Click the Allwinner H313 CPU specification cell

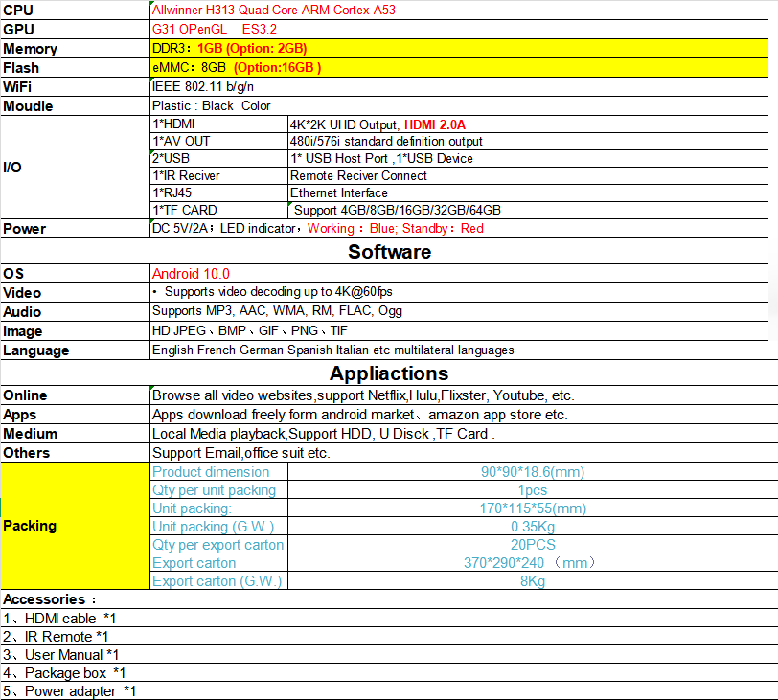pyautogui.click(x=273, y=11)
